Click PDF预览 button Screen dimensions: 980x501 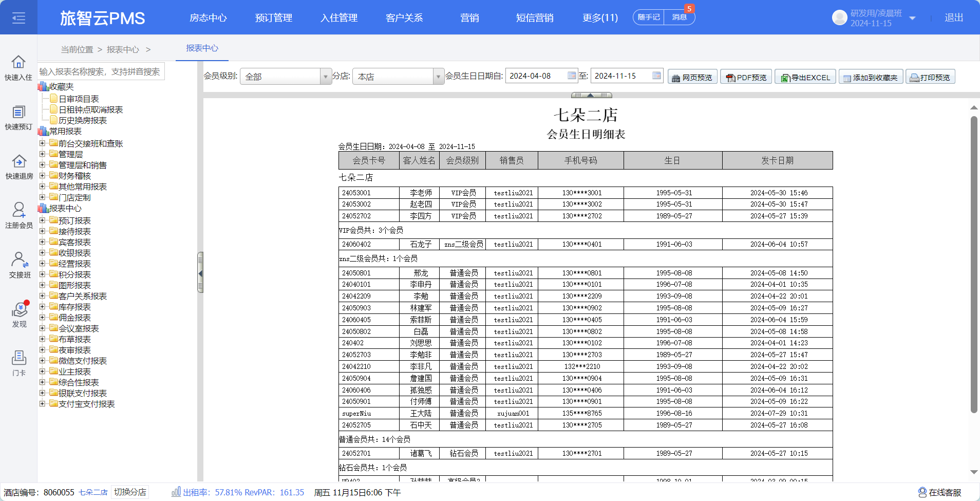746,77
